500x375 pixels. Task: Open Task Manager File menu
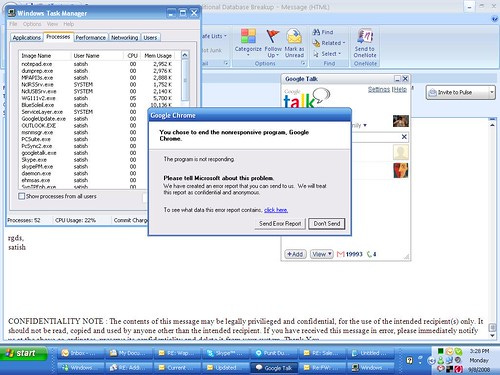pyautogui.click(x=13, y=24)
